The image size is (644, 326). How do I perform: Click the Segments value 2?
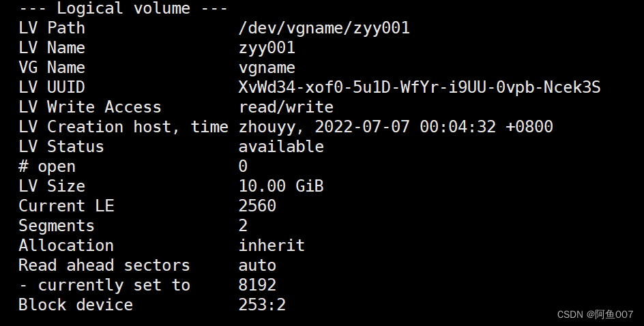pos(243,226)
